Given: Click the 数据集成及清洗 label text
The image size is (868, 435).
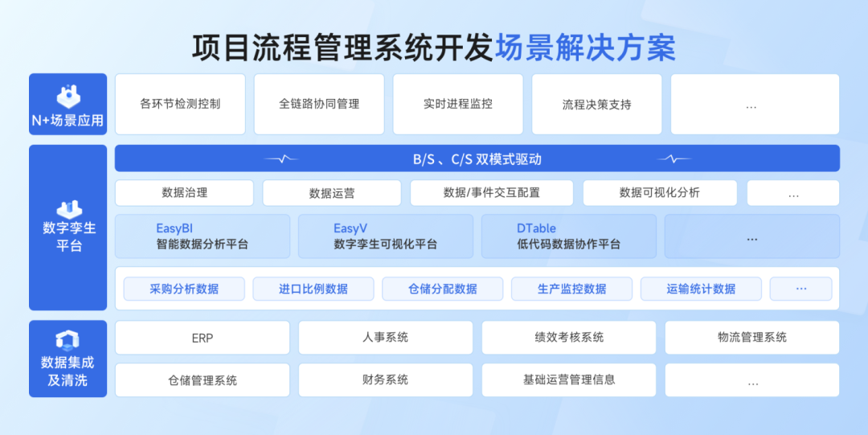Looking at the screenshot, I should [x=68, y=371].
